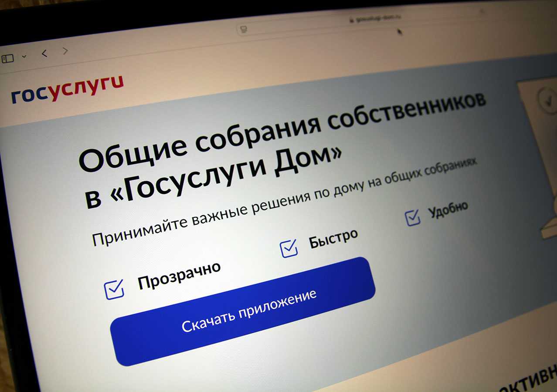The image size is (557, 392).
Task: Toggle the Быстро checkbox icon
Action: pyautogui.click(x=289, y=248)
